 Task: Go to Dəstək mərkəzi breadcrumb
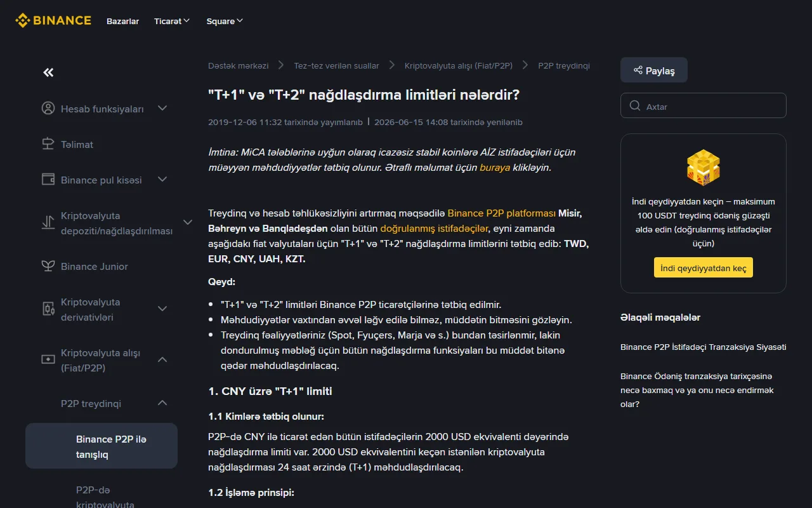click(238, 65)
